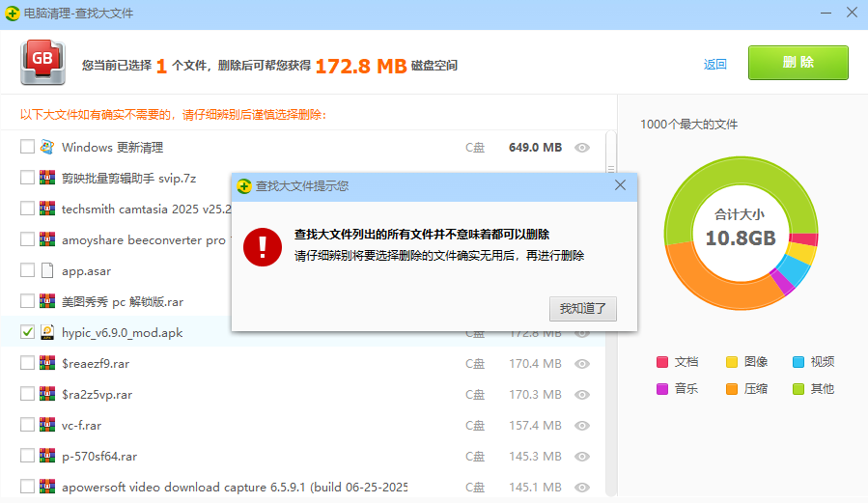Click the archive icon for 剪映批量剪辑助手 svip.7z
The height and width of the screenshot is (503, 868).
47,178
